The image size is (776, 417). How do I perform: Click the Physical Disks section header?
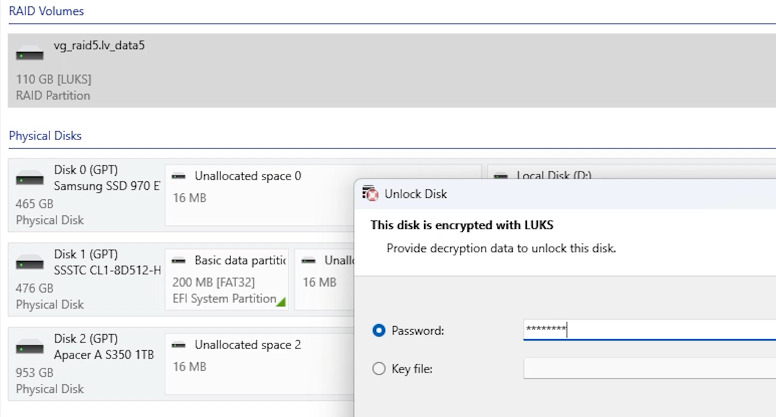[x=45, y=136]
